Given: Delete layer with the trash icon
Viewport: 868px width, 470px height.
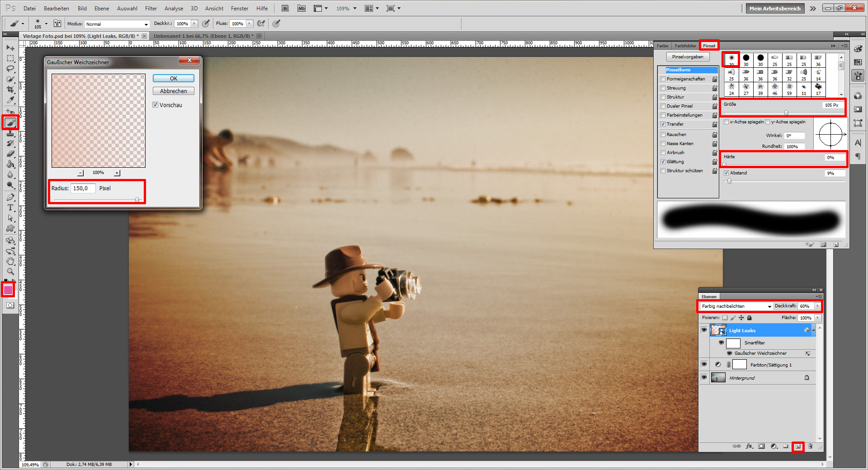Looking at the screenshot, I should [x=810, y=446].
